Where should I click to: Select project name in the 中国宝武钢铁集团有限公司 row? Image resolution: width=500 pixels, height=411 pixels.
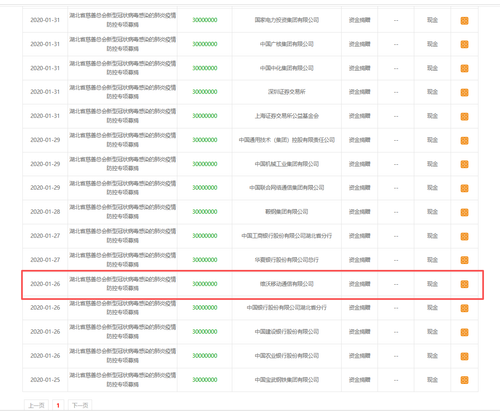click(x=122, y=379)
